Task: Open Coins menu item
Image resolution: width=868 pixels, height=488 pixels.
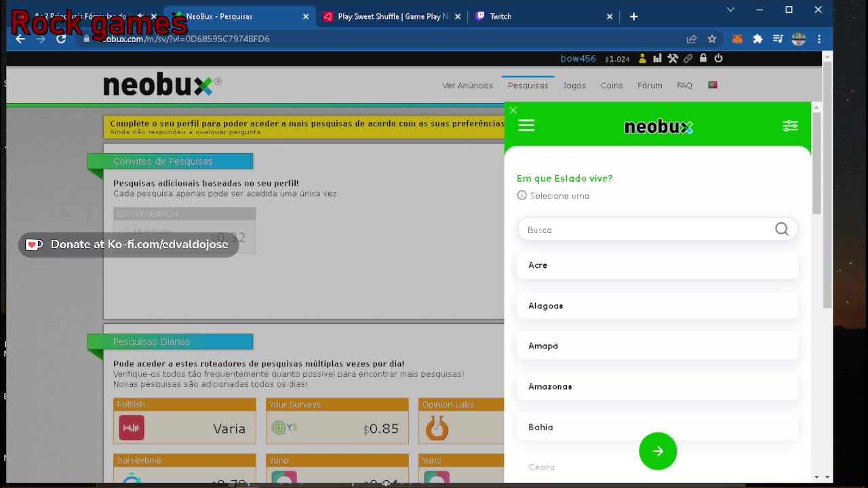Action: (612, 85)
